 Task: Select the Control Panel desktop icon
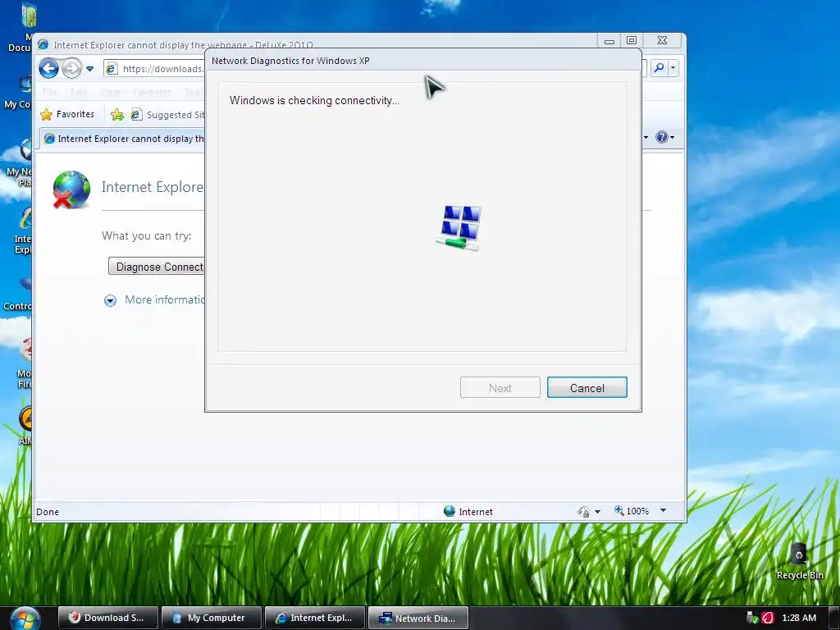(18, 294)
